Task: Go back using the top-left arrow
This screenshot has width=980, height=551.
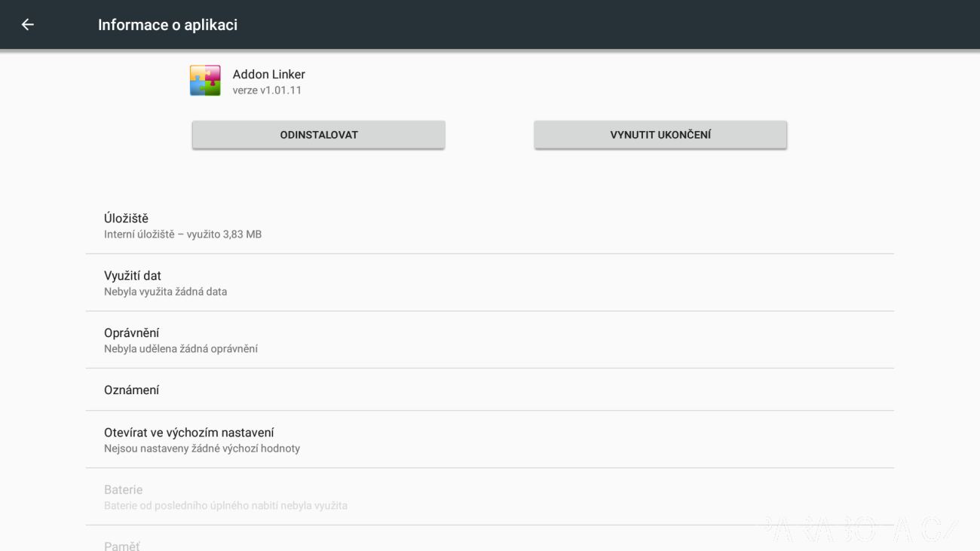Action: (27, 25)
